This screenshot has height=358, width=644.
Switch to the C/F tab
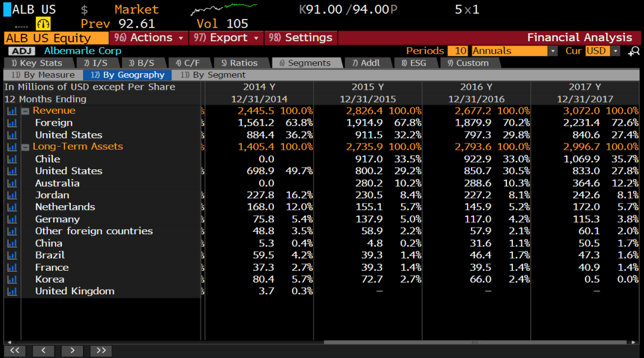pyautogui.click(x=188, y=63)
